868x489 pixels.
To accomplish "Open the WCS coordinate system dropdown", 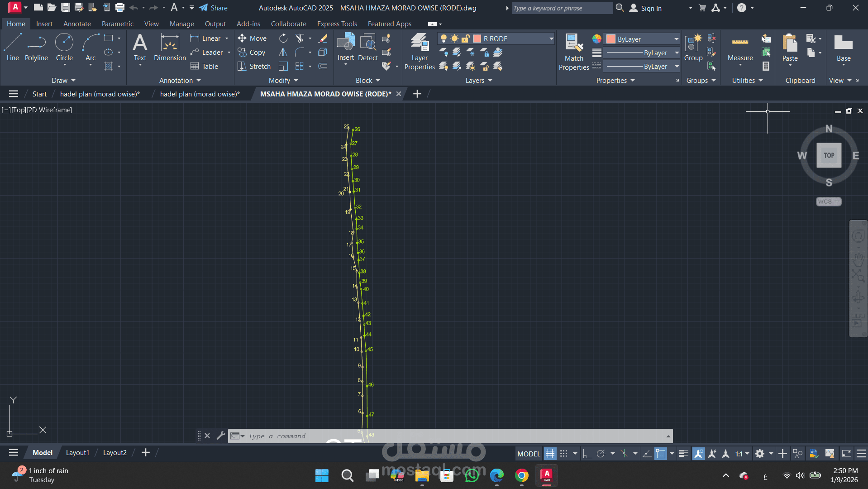I will click(x=829, y=201).
